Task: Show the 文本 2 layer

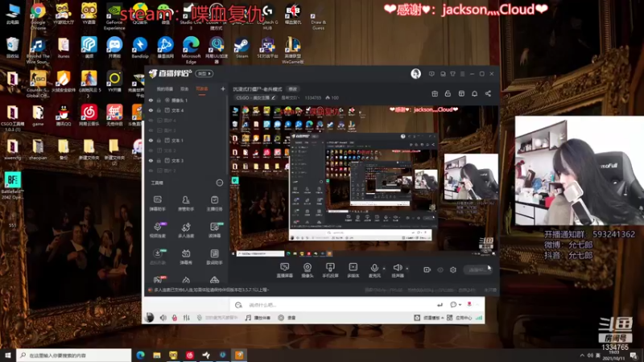Action: pos(151,150)
